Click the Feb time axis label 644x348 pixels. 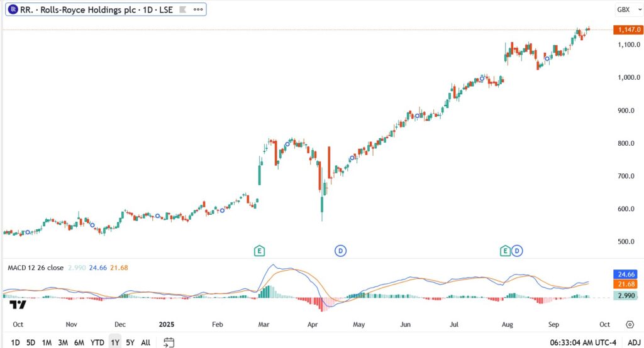pos(217,324)
